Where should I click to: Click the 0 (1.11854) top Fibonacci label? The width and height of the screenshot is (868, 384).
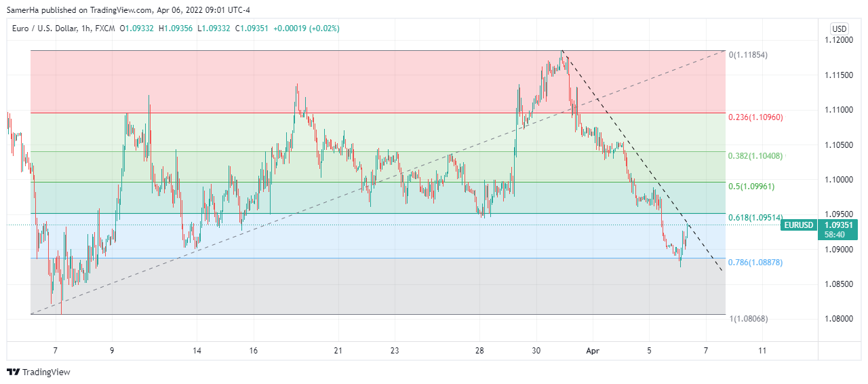point(748,55)
